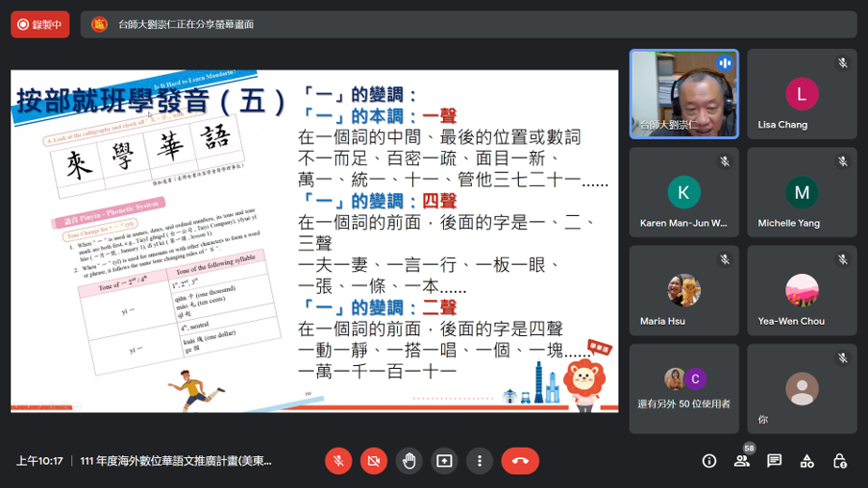This screenshot has height=488, width=868.
Task: Click the time 上午10:17
Action: point(39,461)
